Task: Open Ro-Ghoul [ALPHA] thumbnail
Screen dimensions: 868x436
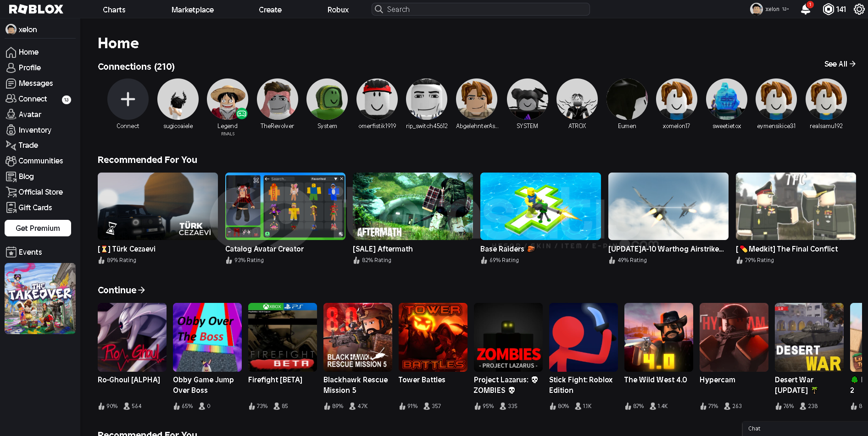Action: point(132,337)
